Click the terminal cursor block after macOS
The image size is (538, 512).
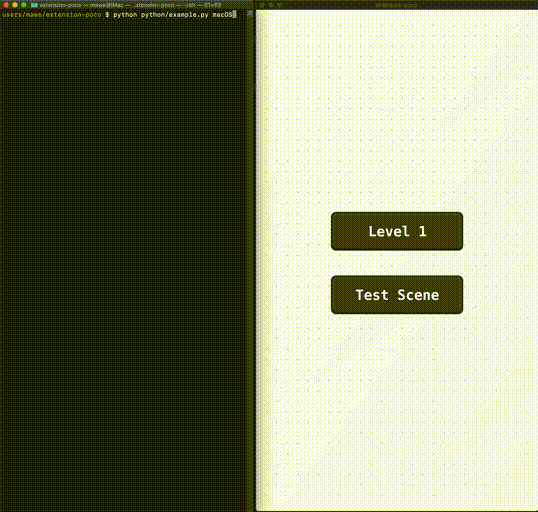click(x=235, y=14)
